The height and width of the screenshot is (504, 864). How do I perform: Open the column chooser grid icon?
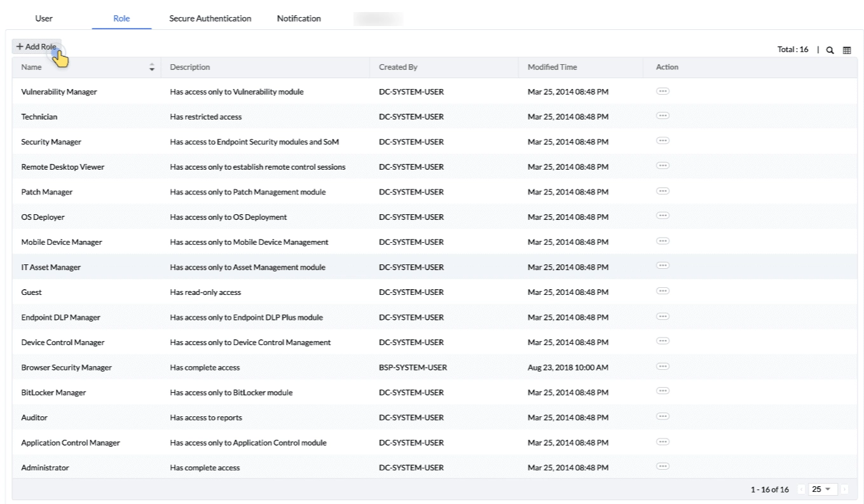[x=847, y=50]
